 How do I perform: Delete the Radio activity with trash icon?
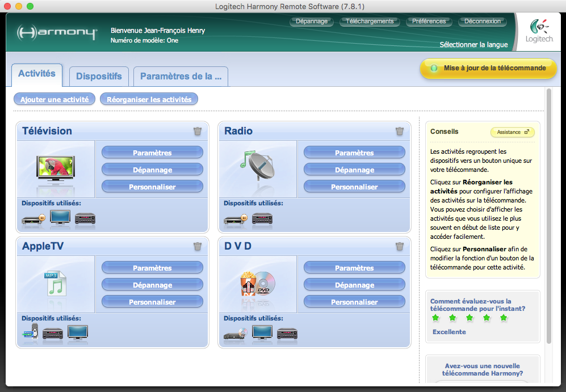click(400, 131)
